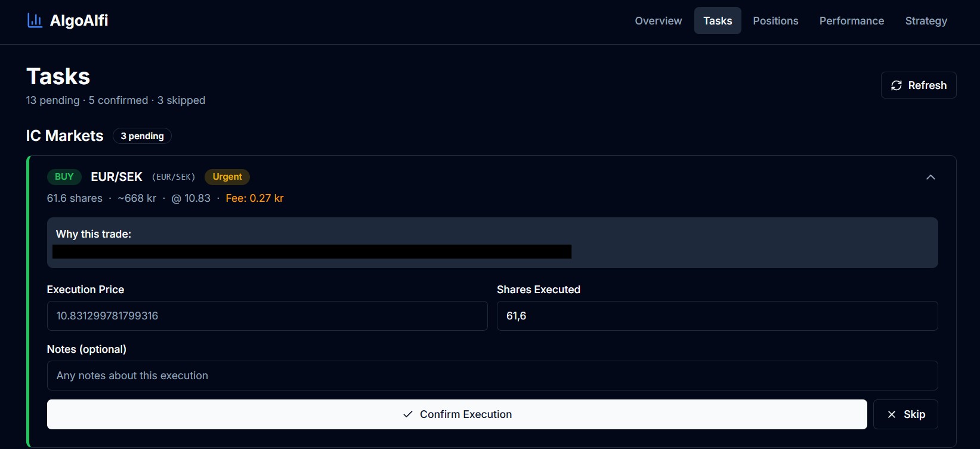Click the IC Markets heading
The image size is (980, 449).
tap(64, 136)
